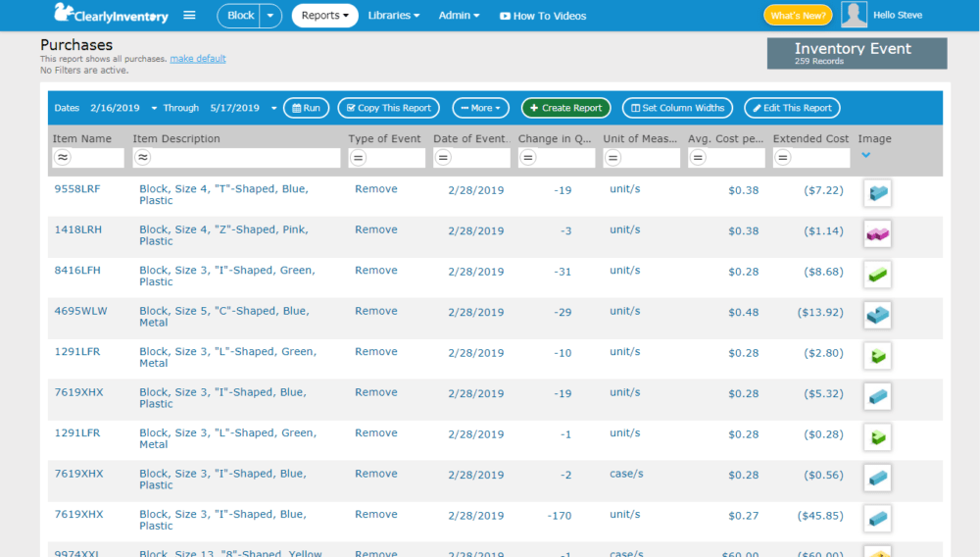Image resolution: width=980 pixels, height=557 pixels.
Task: Click the make default link
Action: [198, 59]
